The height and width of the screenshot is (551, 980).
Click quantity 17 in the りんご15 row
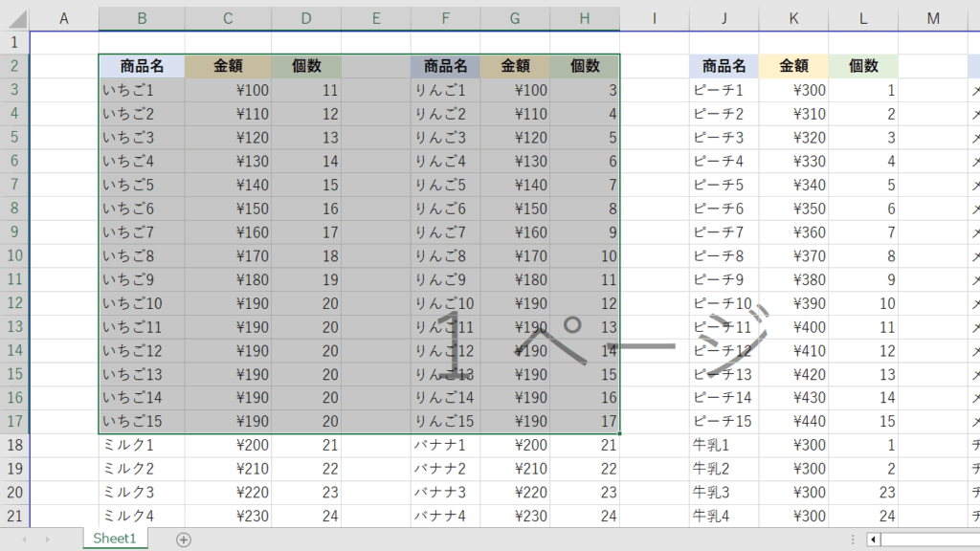pyautogui.click(x=585, y=421)
